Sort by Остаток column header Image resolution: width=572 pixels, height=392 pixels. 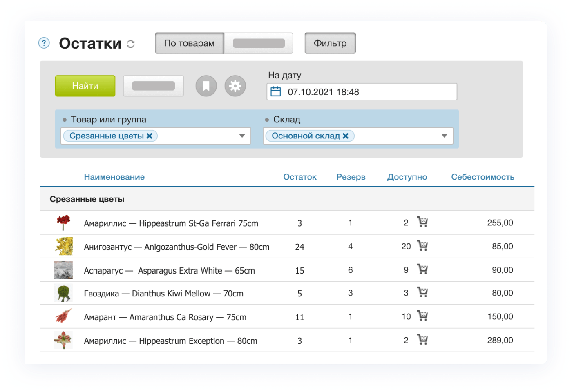299,177
